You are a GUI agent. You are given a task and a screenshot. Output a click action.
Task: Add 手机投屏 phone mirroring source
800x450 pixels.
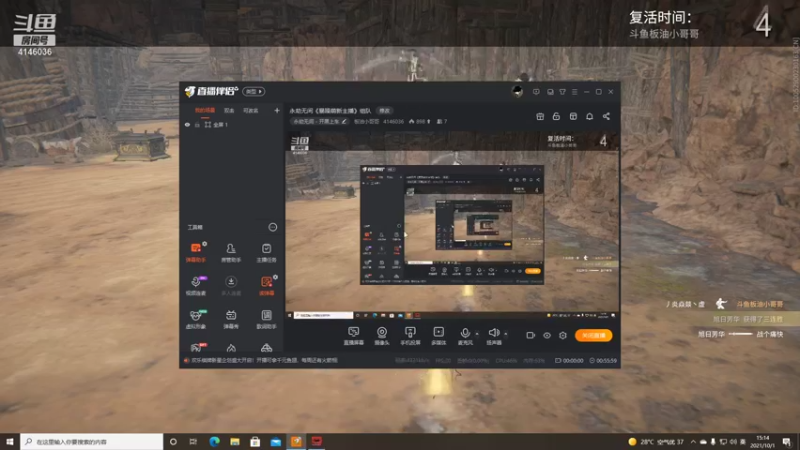[410, 336]
